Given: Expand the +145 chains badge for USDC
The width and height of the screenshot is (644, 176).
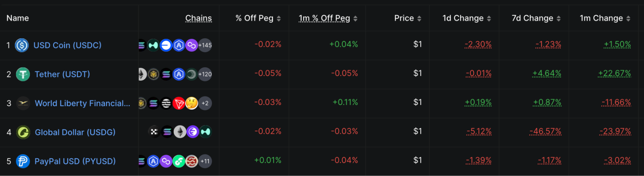Looking at the screenshot, I should coord(205,45).
